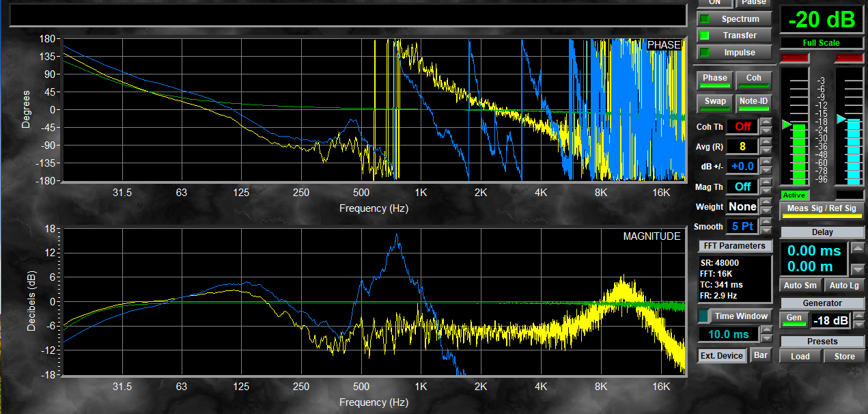Viewport: 868px width, 414px height.
Task: Click the Active input indicator
Action: point(794,195)
